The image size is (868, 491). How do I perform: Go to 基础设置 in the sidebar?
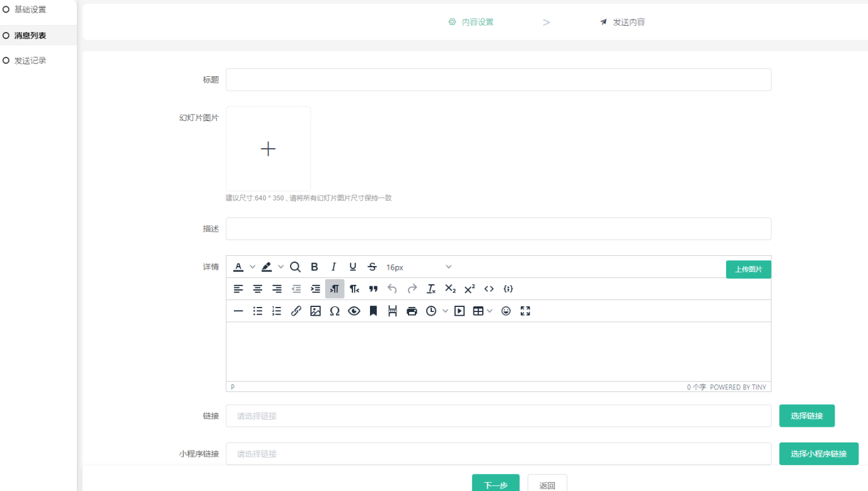click(30, 10)
